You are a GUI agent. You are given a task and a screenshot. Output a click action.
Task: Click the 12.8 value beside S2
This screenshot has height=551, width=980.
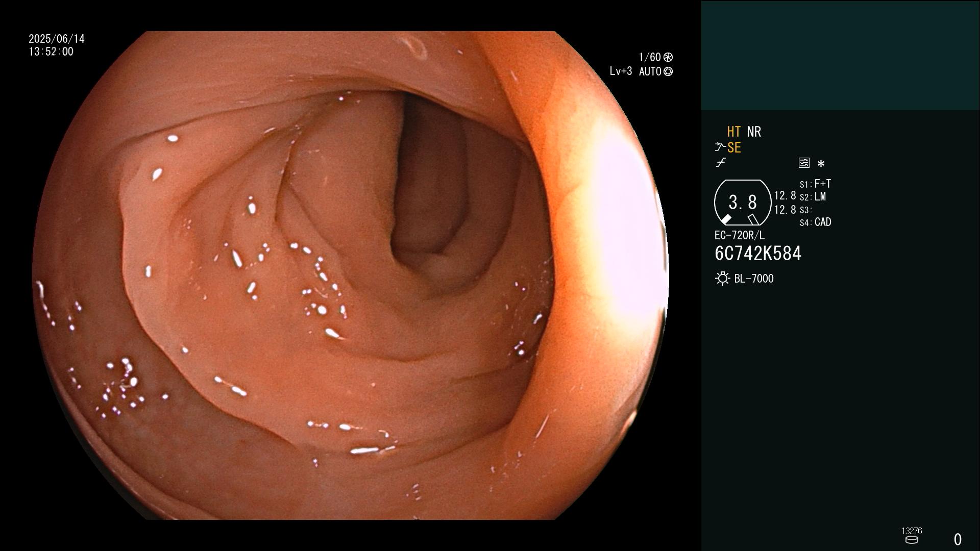click(x=785, y=195)
